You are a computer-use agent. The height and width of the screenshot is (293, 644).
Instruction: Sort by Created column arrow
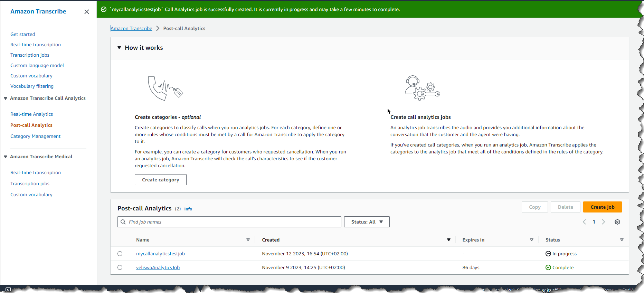pyautogui.click(x=449, y=240)
